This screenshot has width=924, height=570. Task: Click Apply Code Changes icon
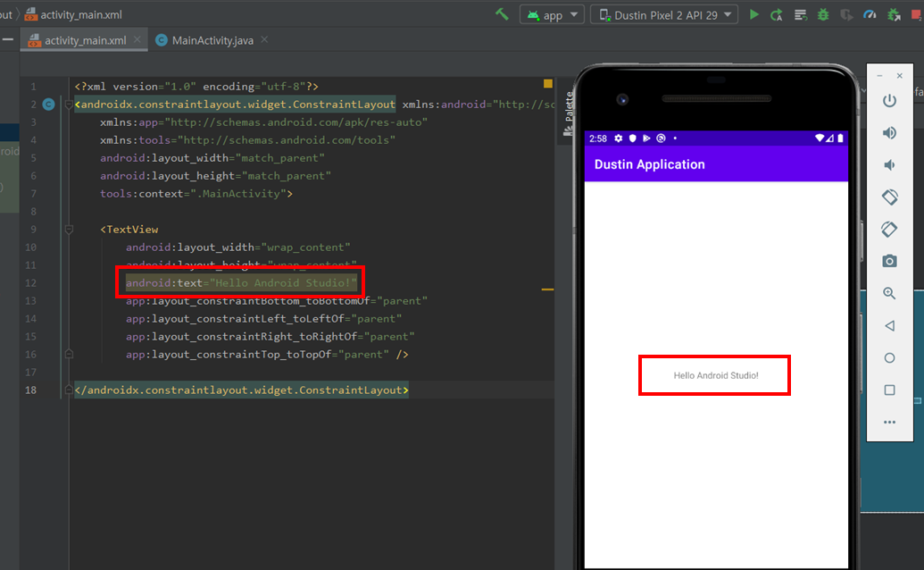(800, 14)
